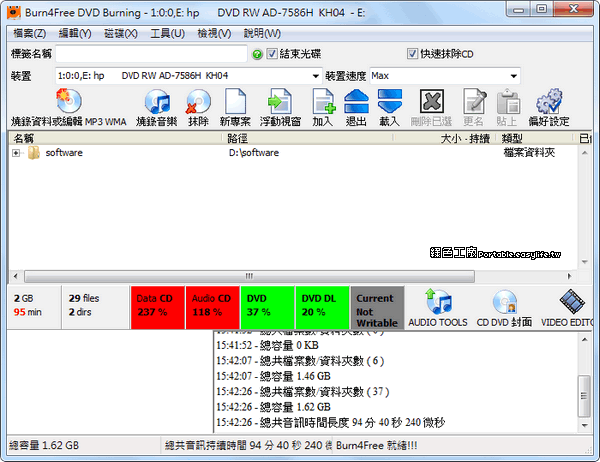The width and height of the screenshot is (600, 462).
Task: Click the D:\software path cell
Action: (x=254, y=153)
